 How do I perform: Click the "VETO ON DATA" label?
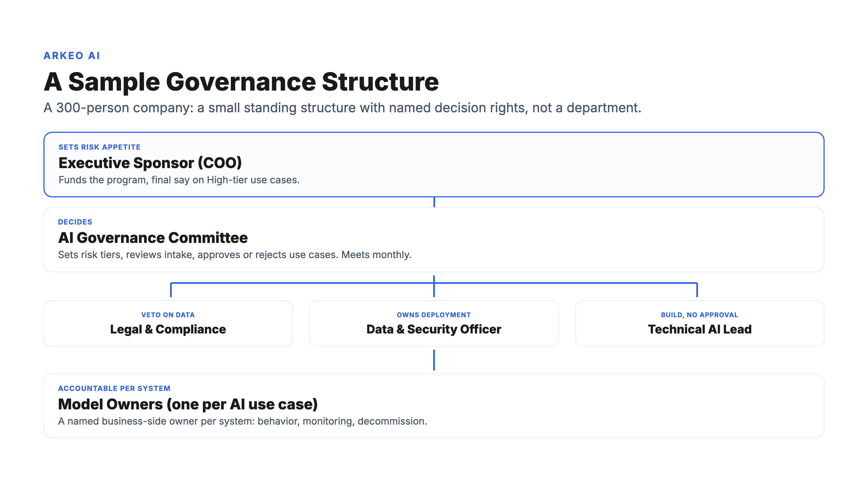(168, 315)
